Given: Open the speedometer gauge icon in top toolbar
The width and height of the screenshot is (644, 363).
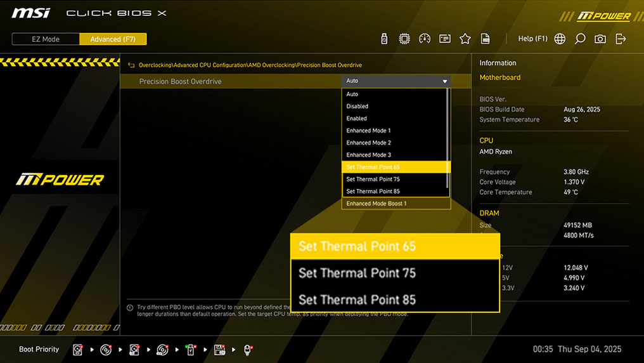Looking at the screenshot, I should click(425, 39).
